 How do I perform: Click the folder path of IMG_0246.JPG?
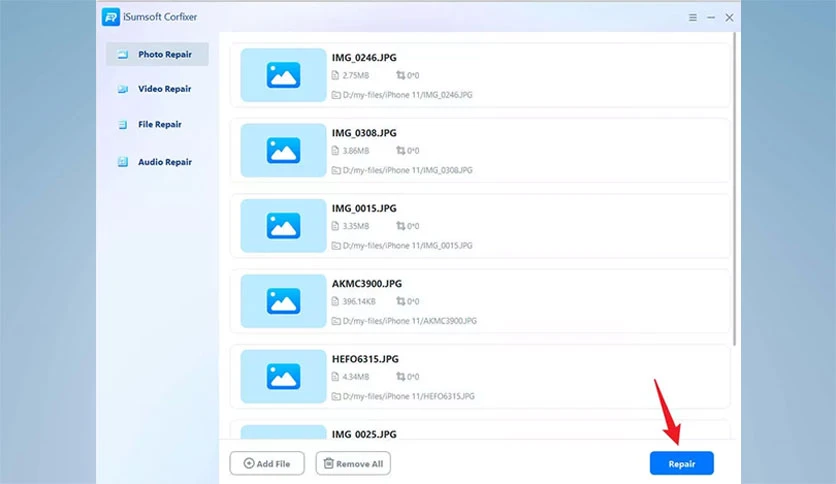point(407,95)
